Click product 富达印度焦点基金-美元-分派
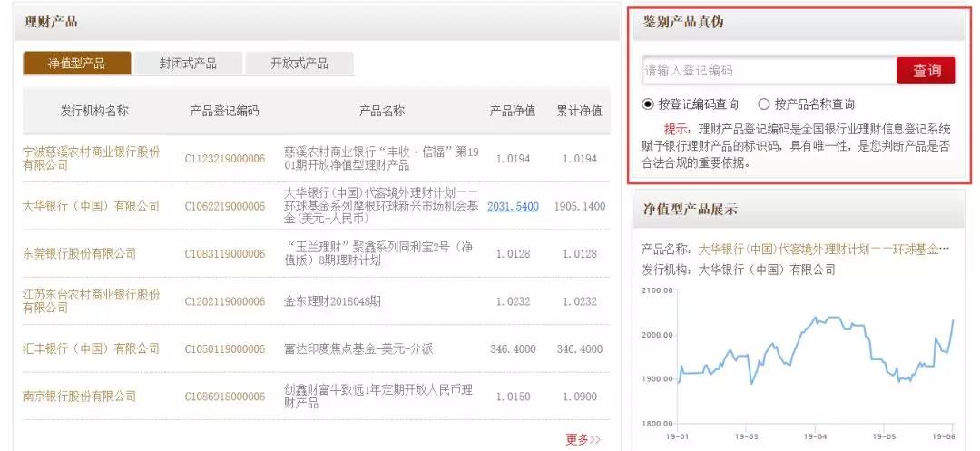Screen dimensions: 980x451 click(x=358, y=348)
